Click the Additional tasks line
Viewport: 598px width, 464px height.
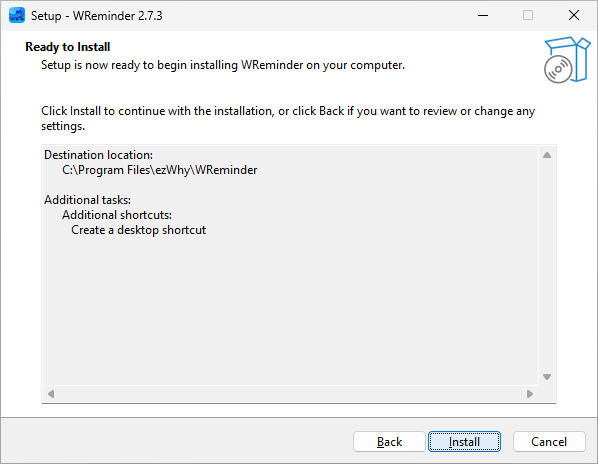87,200
